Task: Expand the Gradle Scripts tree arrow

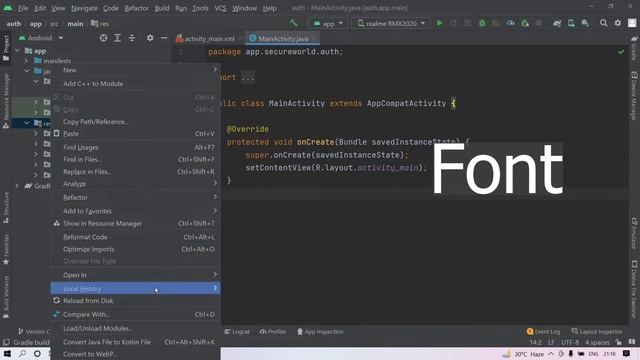Action: (x=17, y=186)
